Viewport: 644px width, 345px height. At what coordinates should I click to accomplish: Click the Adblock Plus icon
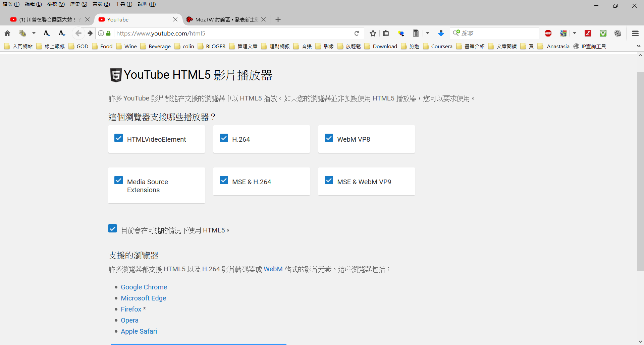pyautogui.click(x=548, y=33)
